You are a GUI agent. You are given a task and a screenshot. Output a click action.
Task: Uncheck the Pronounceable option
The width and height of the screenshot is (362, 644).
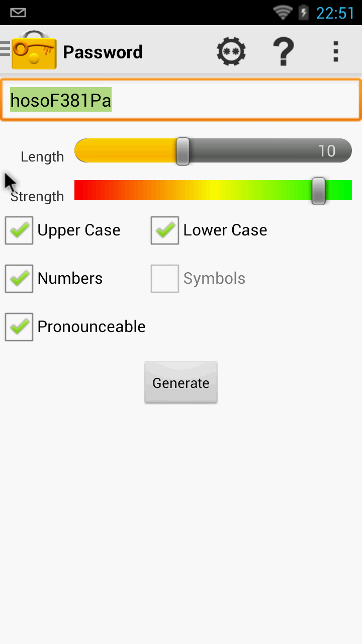tap(19, 327)
